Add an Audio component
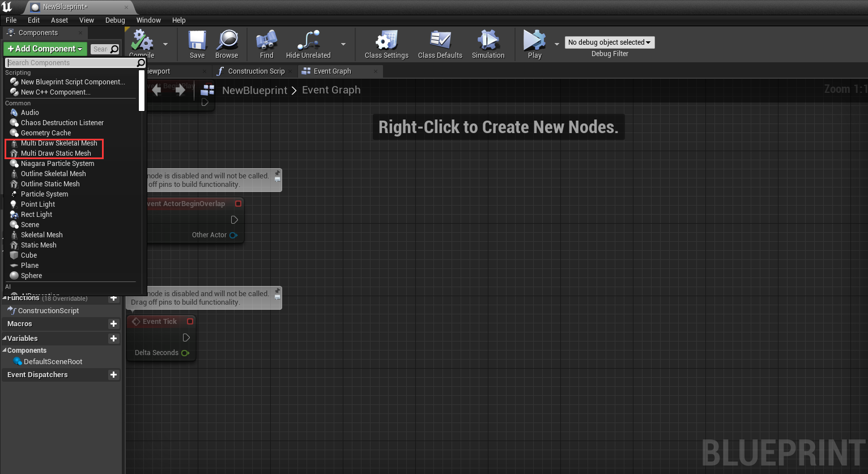The width and height of the screenshot is (868, 474). (30, 113)
